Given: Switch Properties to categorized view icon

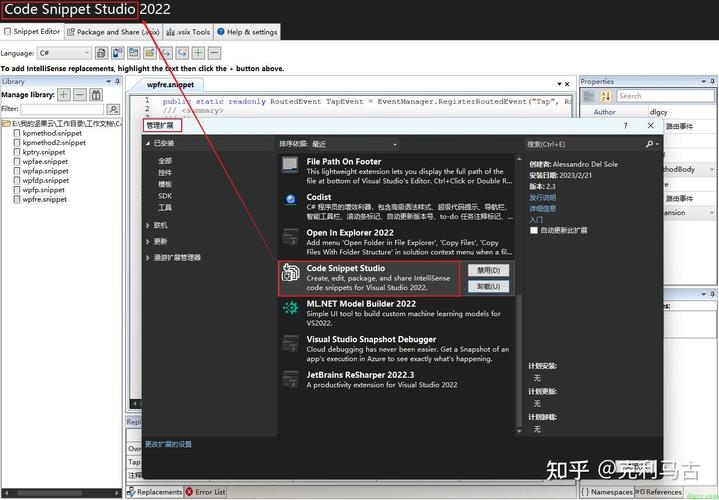Looking at the screenshot, I should pos(589,96).
